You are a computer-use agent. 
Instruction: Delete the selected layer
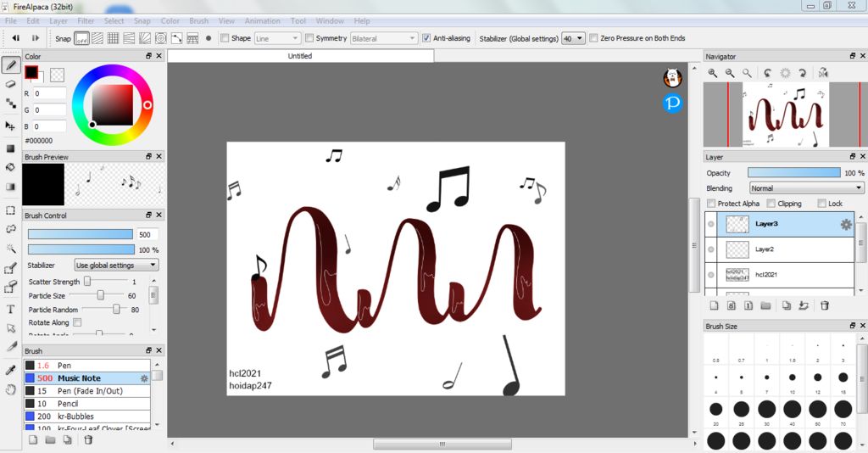(825, 305)
